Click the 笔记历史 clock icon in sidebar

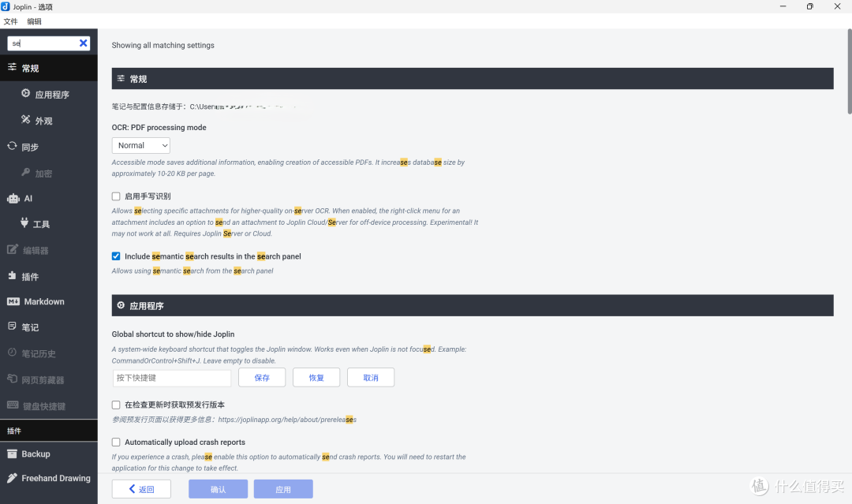point(12,352)
